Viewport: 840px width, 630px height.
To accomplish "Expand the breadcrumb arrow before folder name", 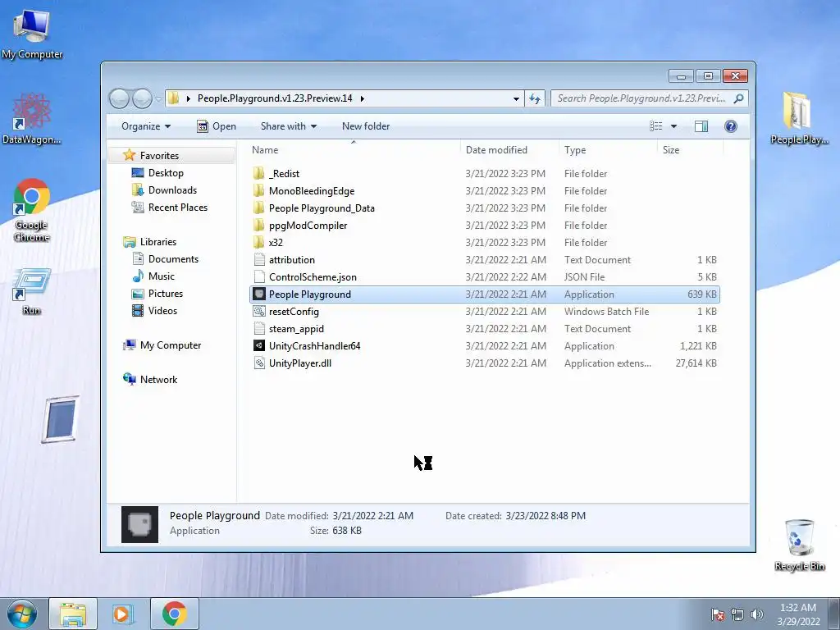I will (x=188, y=98).
